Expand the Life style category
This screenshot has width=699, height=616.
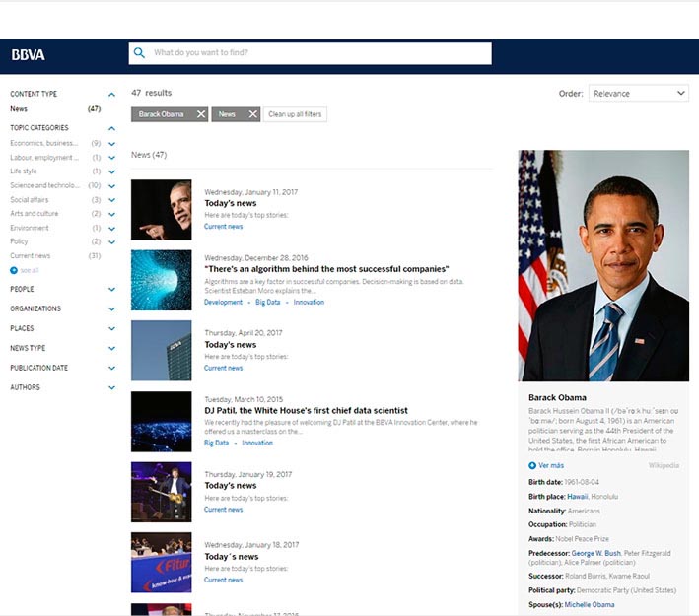[x=111, y=171]
